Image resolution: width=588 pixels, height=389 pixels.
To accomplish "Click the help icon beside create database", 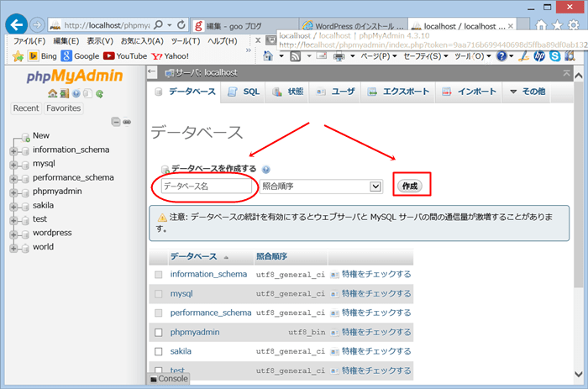I will pyautogui.click(x=266, y=169).
